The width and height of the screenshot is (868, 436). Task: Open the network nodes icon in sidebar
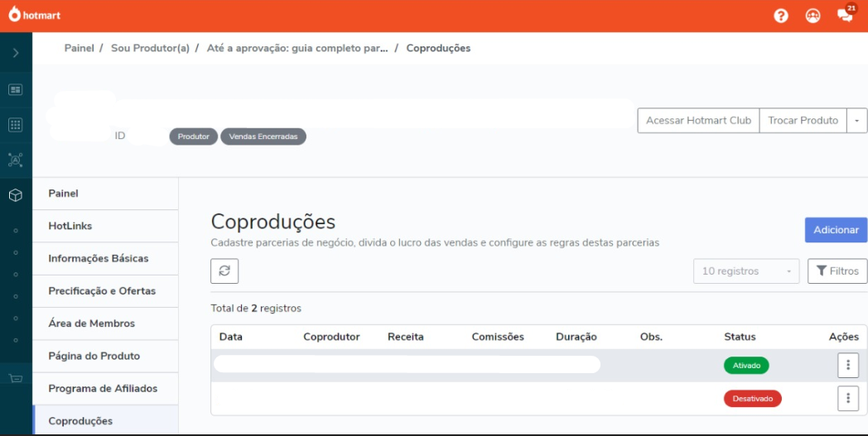16,160
